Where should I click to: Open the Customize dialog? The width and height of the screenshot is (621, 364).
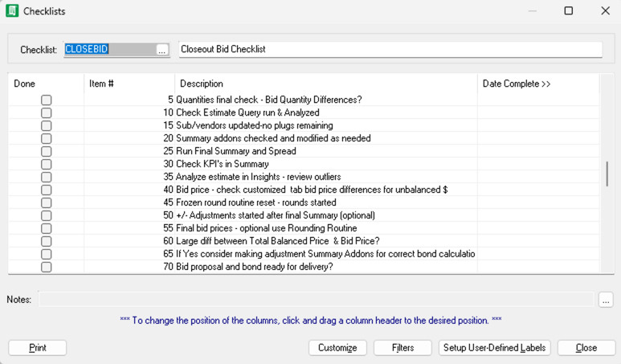click(x=337, y=348)
